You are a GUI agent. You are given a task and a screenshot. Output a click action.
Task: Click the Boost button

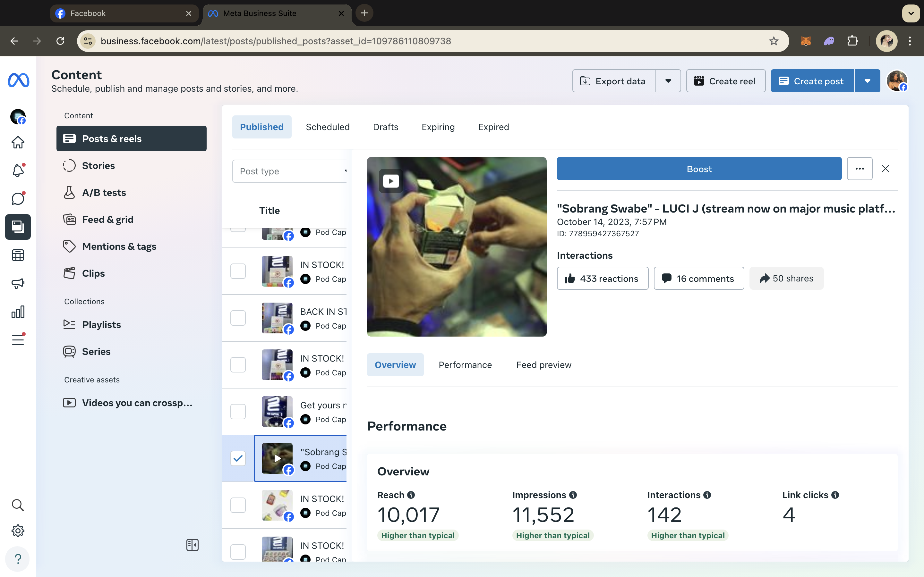pyautogui.click(x=699, y=169)
